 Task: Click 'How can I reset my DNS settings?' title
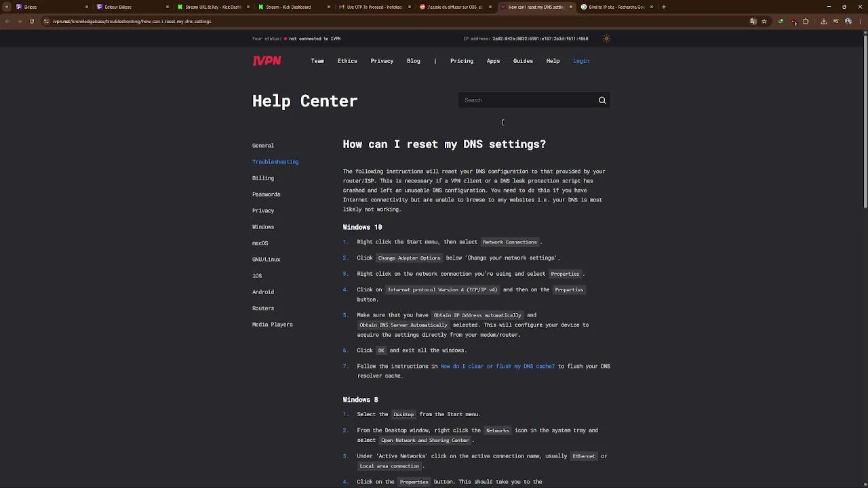444,144
